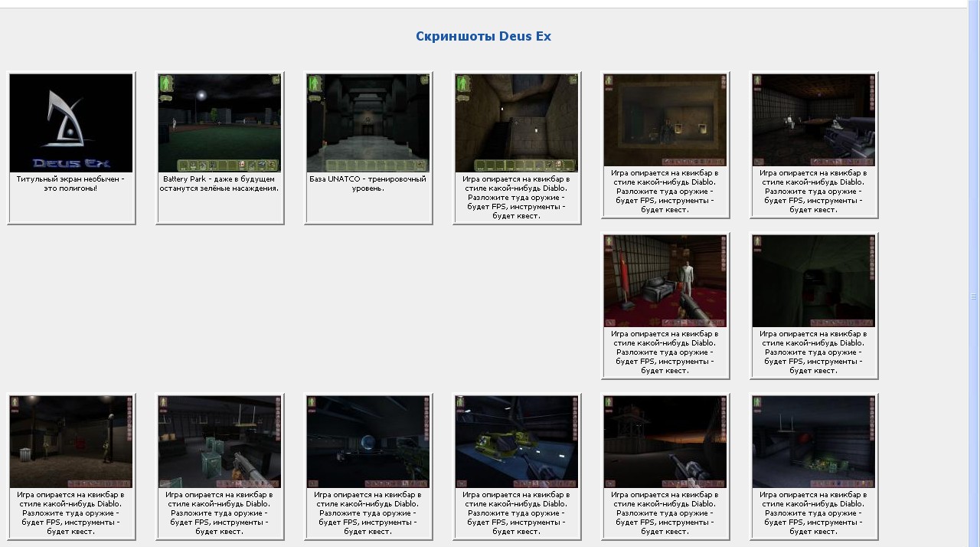Click caption "База UNATCO - тренировочный уровень."

(x=368, y=183)
